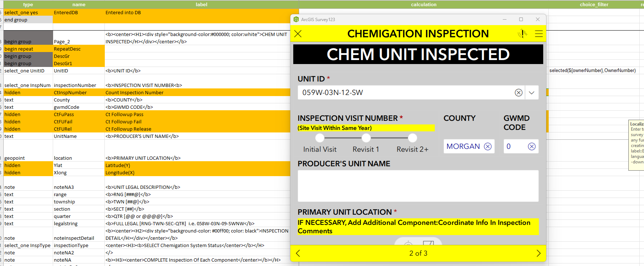644x266 pixels.
Task: Click the ArcGIS Survey123 title bar icon
Action: (296, 19)
